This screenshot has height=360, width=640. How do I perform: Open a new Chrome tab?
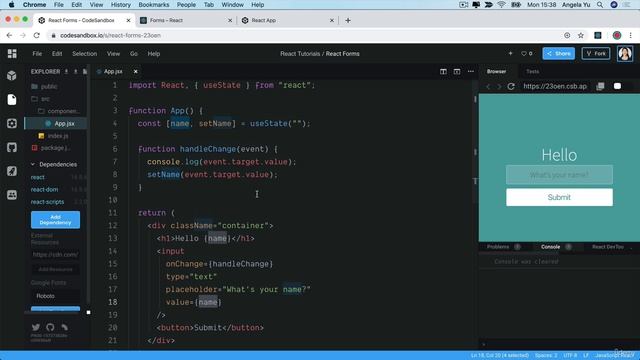coord(348,20)
